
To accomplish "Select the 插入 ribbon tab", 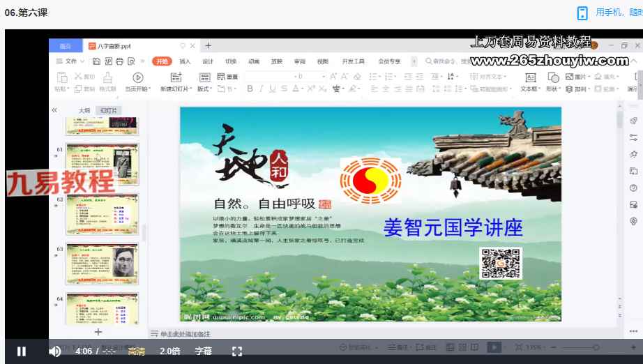I will coord(185,61).
